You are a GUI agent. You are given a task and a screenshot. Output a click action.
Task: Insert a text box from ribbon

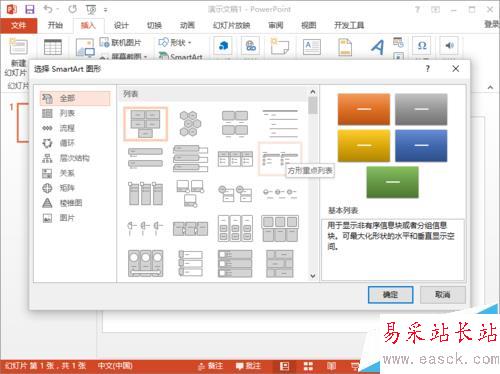tap(312, 47)
